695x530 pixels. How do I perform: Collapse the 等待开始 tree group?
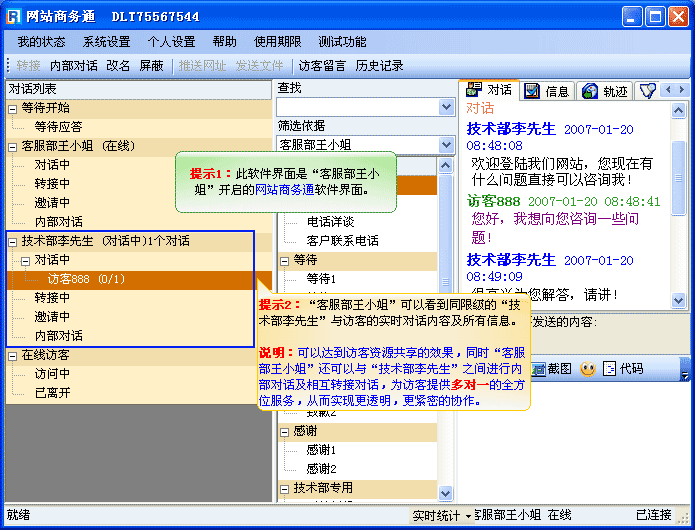12,108
